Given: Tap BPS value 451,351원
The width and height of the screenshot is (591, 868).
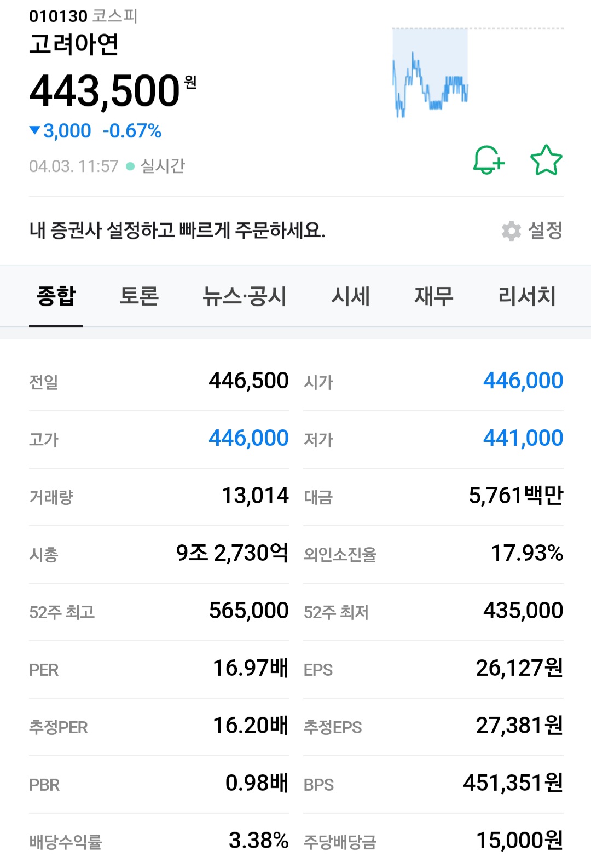Looking at the screenshot, I should click(513, 783).
